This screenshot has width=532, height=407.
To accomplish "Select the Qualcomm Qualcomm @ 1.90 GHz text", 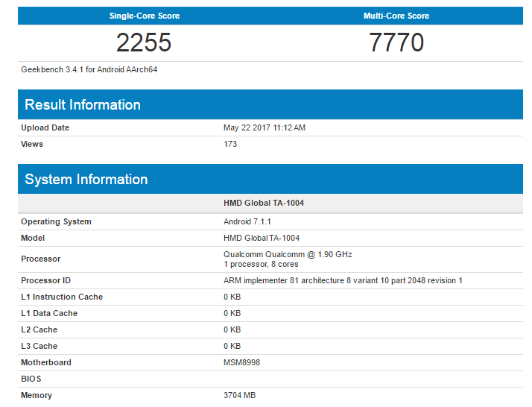I will click(288, 254).
